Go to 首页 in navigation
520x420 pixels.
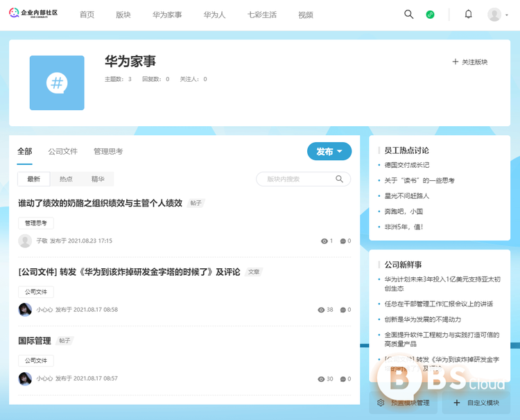(x=87, y=15)
